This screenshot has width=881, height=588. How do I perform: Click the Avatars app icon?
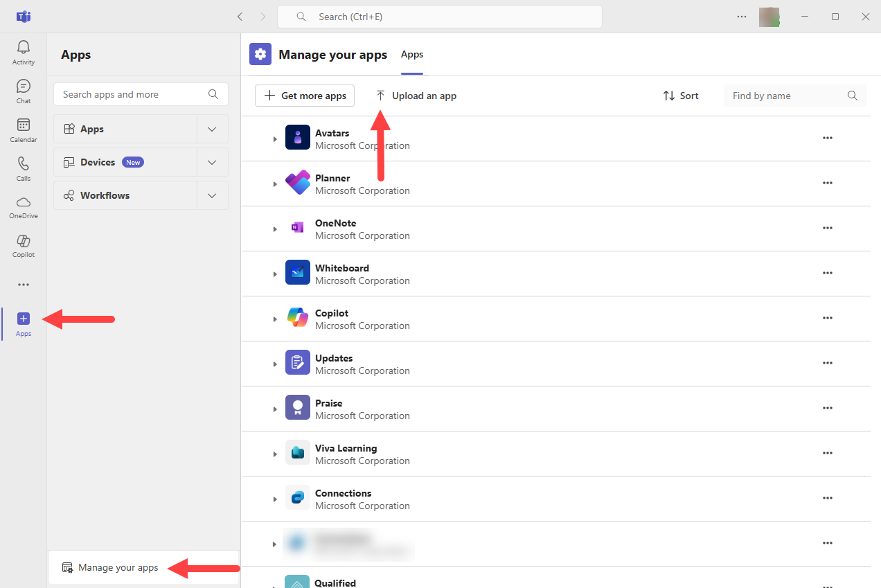(298, 137)
